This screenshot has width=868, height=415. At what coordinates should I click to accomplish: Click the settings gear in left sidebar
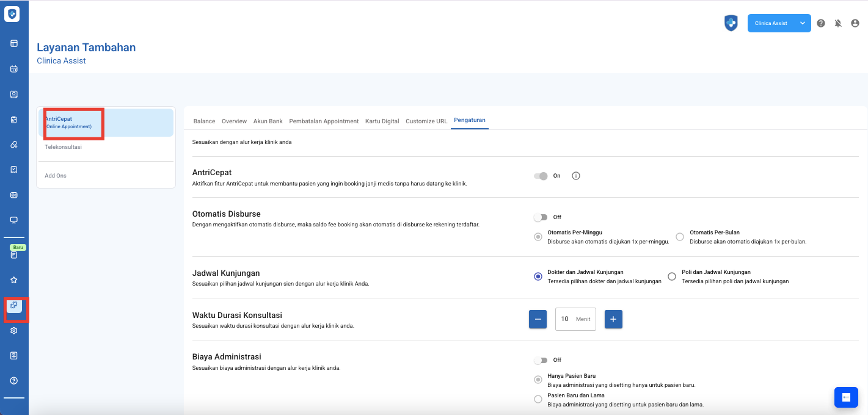click(x=14, y=330)
